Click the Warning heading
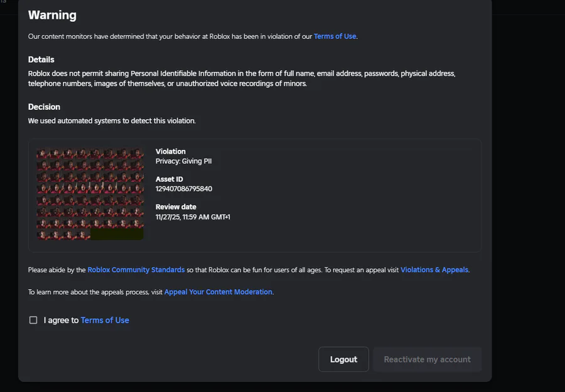 pyautogui.click(x=52, y=15)
